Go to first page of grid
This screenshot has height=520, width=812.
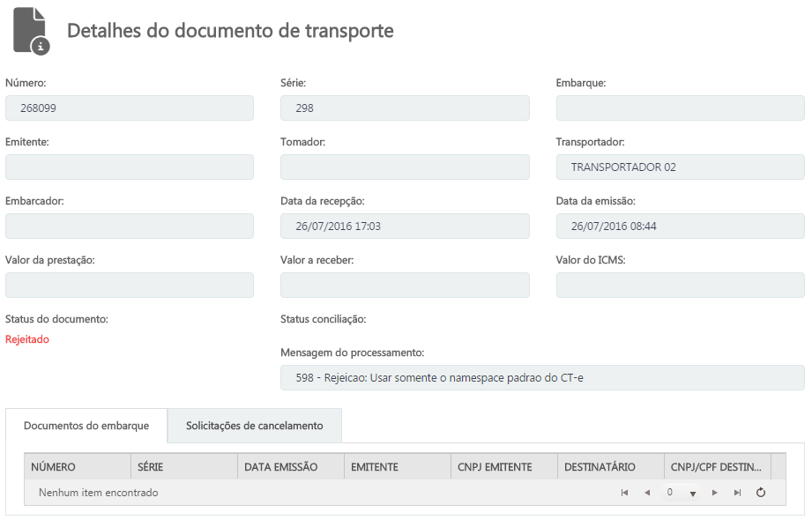pyautogui.click(x=624, y=493)
